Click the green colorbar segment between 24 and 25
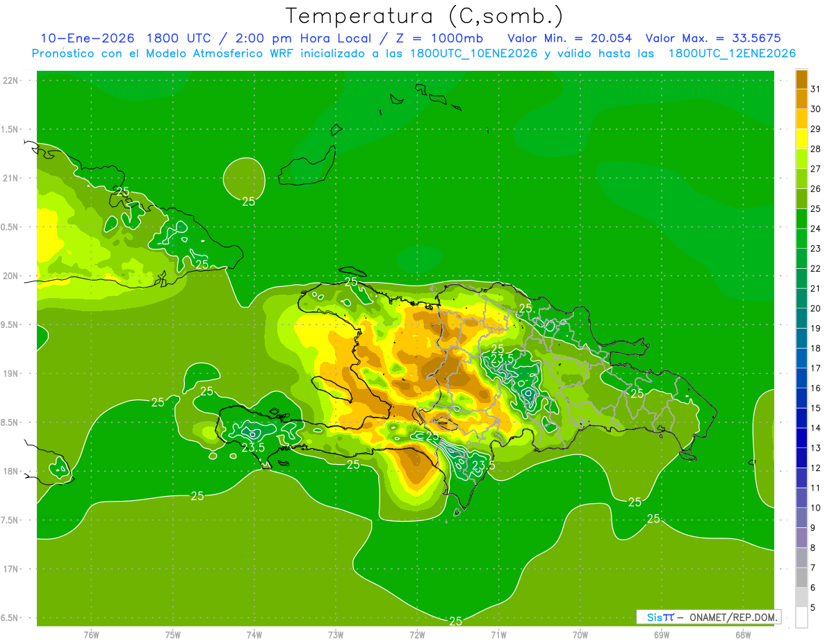Viewport: 834px width, 644px height. click(x=801, y=218)
